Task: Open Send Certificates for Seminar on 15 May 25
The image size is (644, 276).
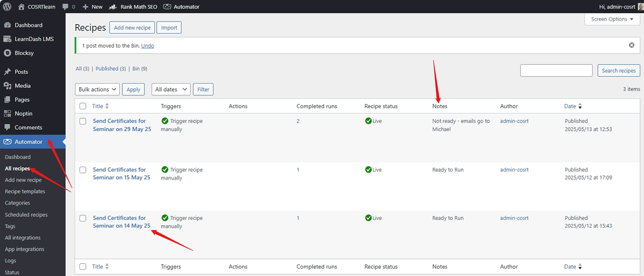Action: [x=121, y=174]
